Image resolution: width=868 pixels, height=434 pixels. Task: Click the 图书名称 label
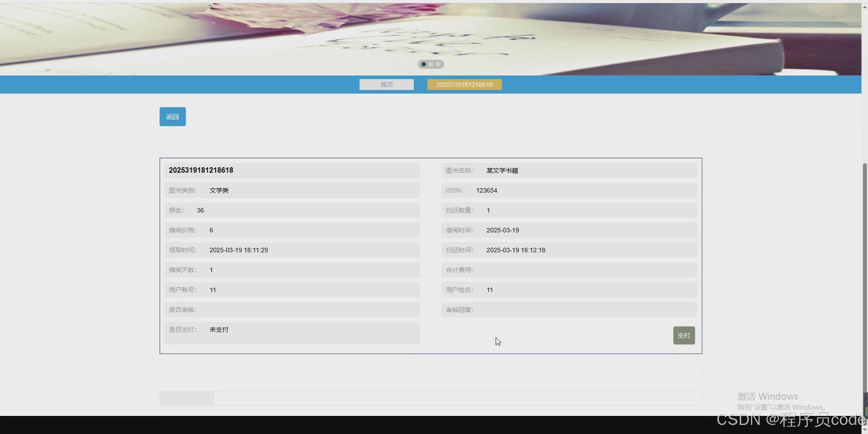pos(460,170)
